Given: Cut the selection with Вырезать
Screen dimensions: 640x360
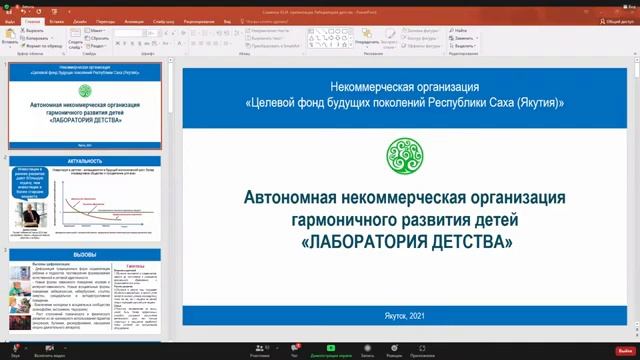Looking at the screenshot, I should [x=32, y=31].
